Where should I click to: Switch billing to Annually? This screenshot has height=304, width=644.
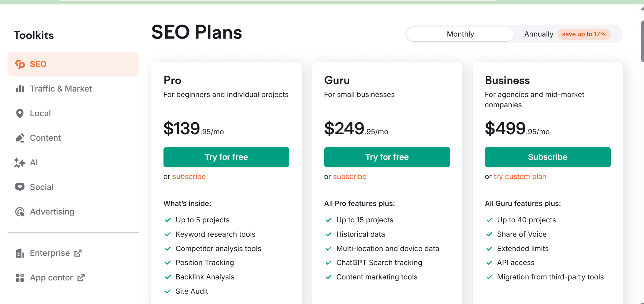[539, 34]
